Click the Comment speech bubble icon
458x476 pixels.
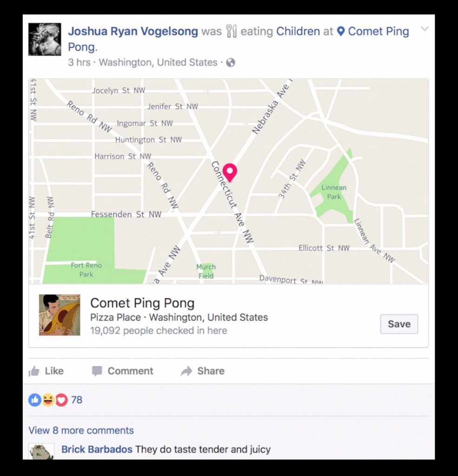[x=97, y=371]
